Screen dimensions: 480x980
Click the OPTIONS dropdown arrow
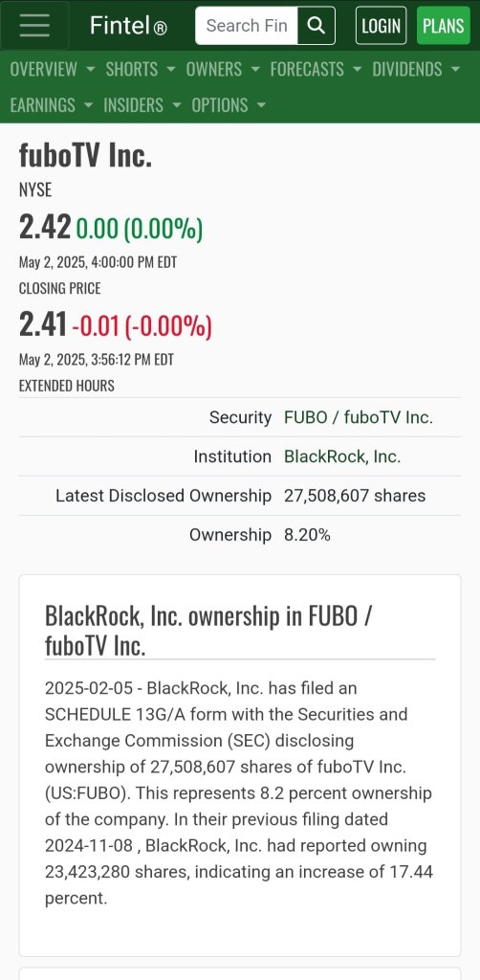tap(261, 105)
